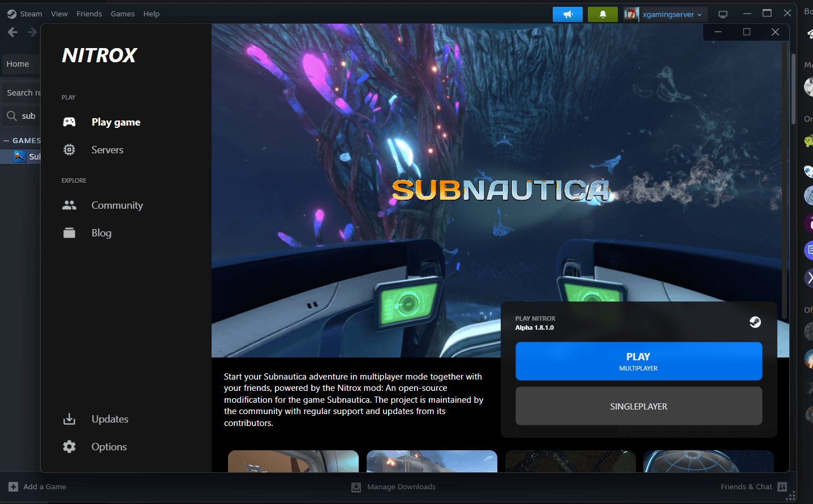Open Steam announcements megaphone button

point(567,14)
